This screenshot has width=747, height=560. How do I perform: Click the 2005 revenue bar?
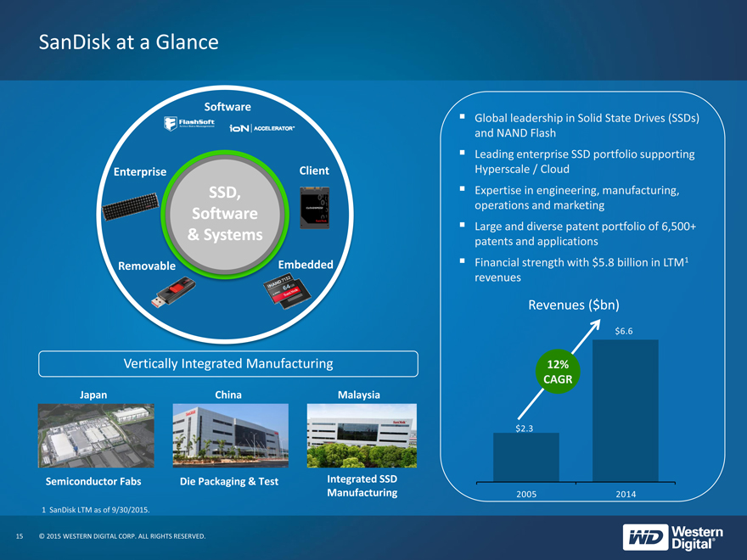click(526, 457)
